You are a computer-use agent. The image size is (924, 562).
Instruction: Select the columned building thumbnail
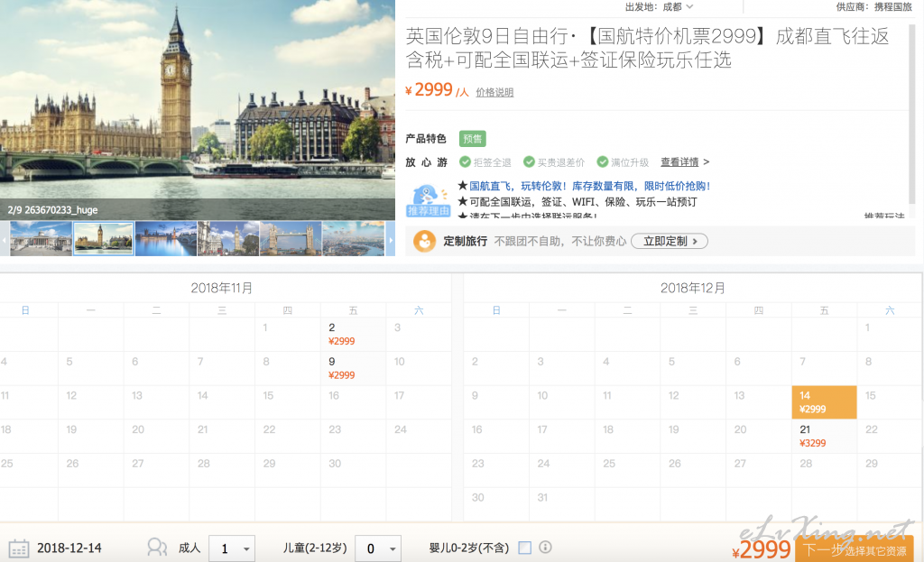point(42,238)
